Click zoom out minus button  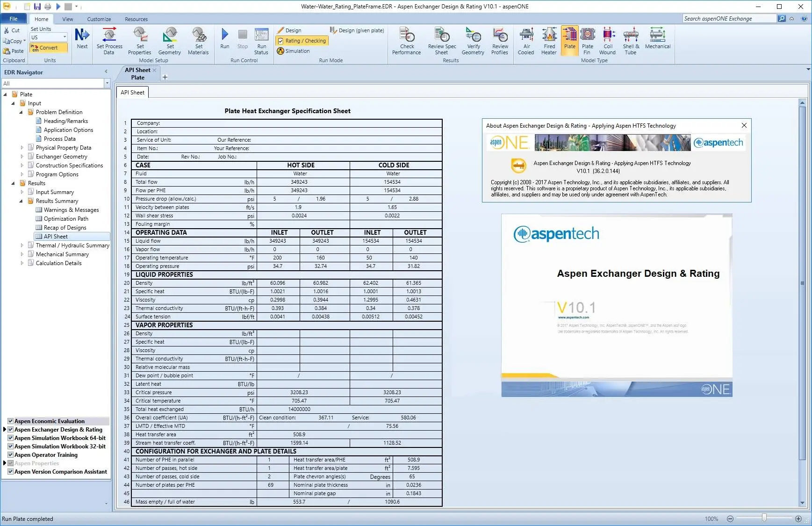(730, 519)
